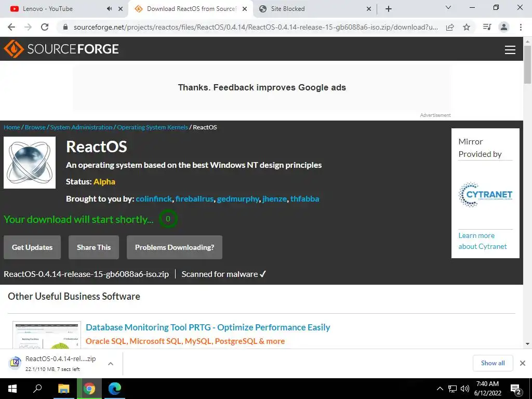Image resolution: width=532 pixels, height=399 pixels.
Task: Click the Share This button
Action: (x=94, y=247)
